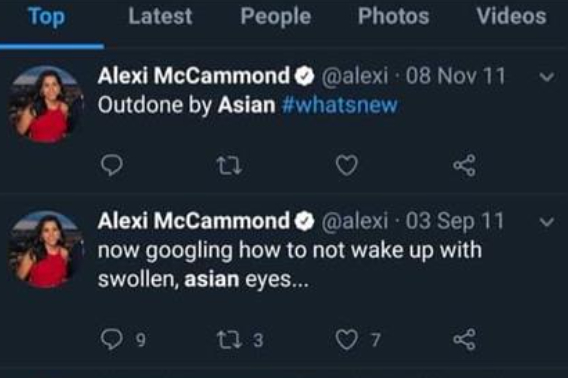Switch to the Latest tab
The height and width of the screenshot is (378, 568).
pyautogui.click(x=160, y=16)
